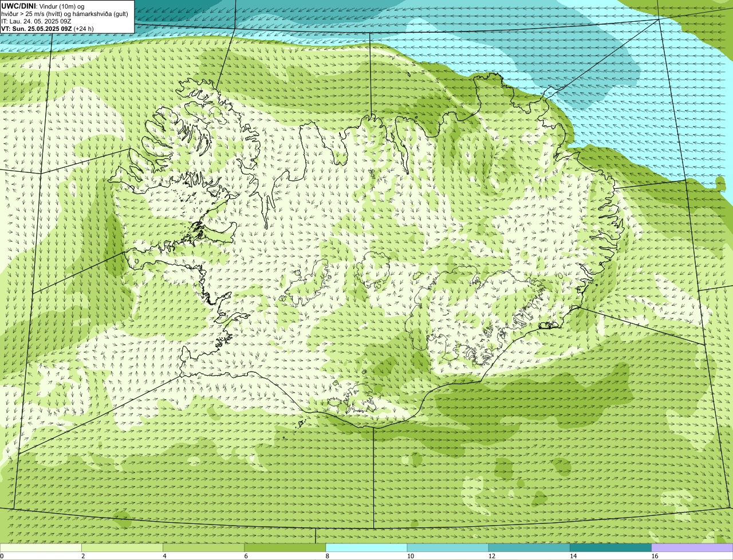Click the 2–4 m/s light green band
Screen dimensions: 733x560
(x=123, y=548)
